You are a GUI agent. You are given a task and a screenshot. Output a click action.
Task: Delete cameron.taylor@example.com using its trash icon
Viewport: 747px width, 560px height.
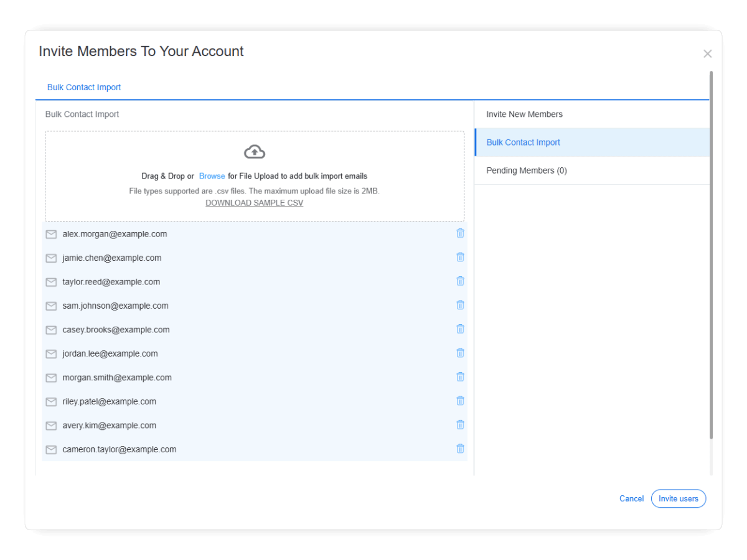coord(461,449)
